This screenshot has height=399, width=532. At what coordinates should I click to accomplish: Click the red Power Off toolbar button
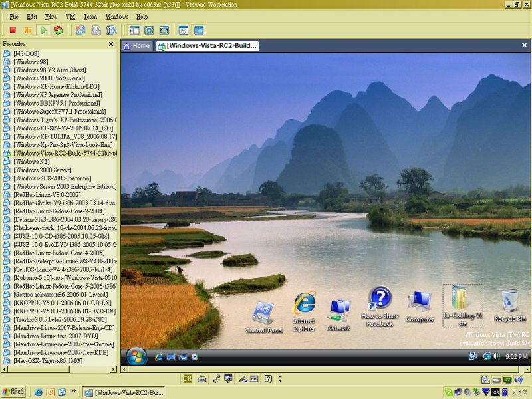click(13, 30)
